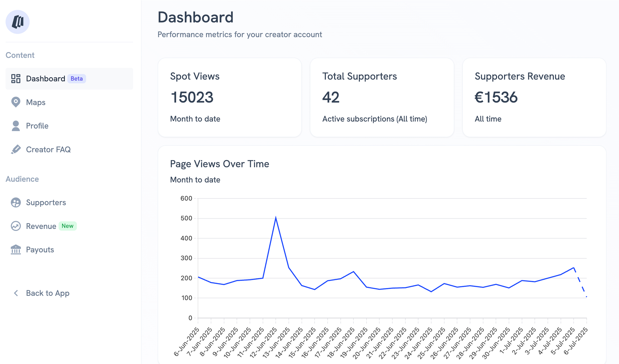Click the Payouts bank icon
619x364 pixels.
pyautogui.click(x=15, y=249)
